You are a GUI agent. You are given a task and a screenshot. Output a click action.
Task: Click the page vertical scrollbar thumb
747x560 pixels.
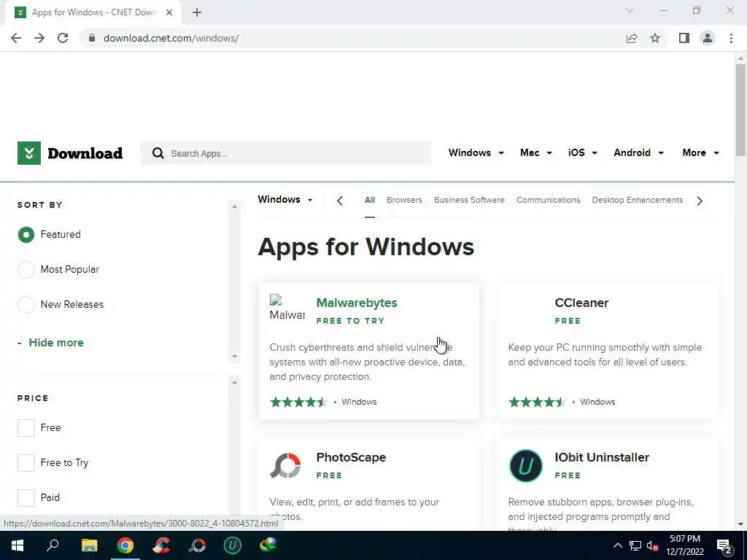tap(740, 110)
